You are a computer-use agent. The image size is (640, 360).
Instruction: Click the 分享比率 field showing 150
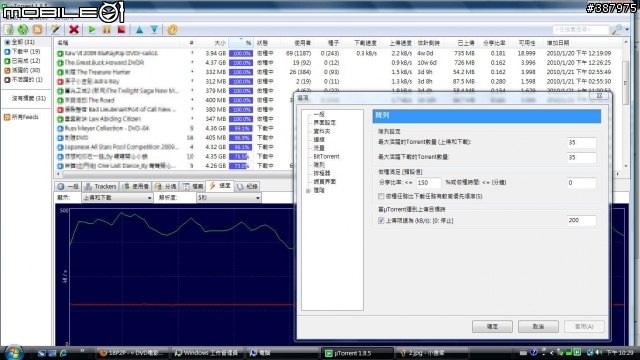(x=429, y=183)
